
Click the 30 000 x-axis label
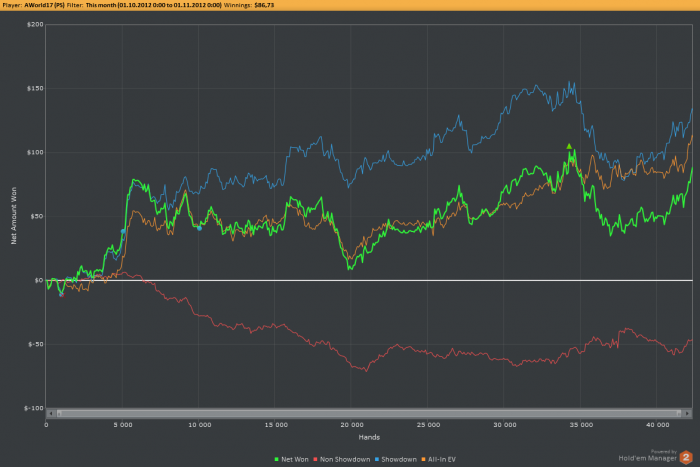[504, 425]
